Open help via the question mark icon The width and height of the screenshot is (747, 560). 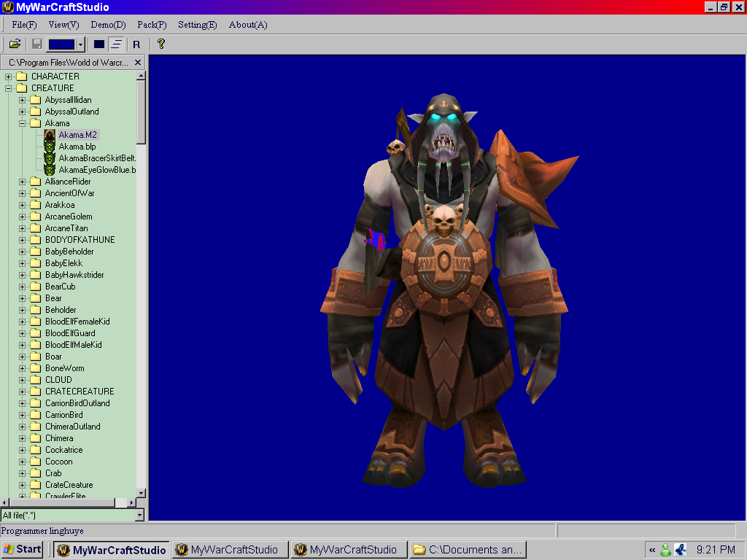click(x=161, y=44)
